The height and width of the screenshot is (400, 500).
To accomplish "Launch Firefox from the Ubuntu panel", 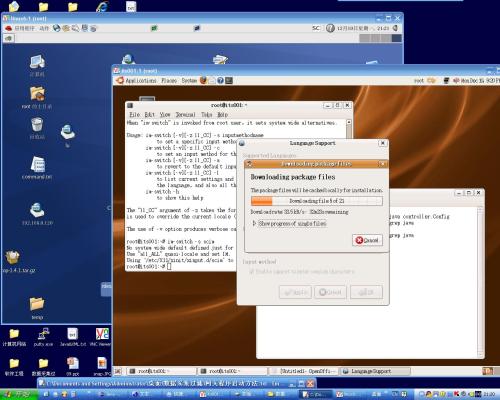I will pos(203,80).
